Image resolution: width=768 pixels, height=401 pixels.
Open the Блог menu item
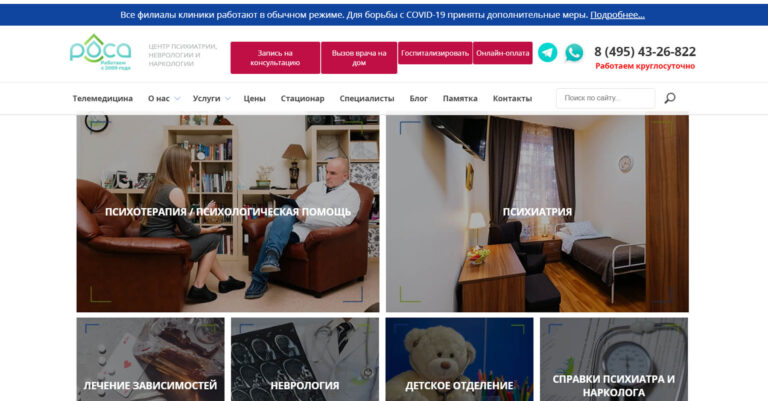point(418,98)
